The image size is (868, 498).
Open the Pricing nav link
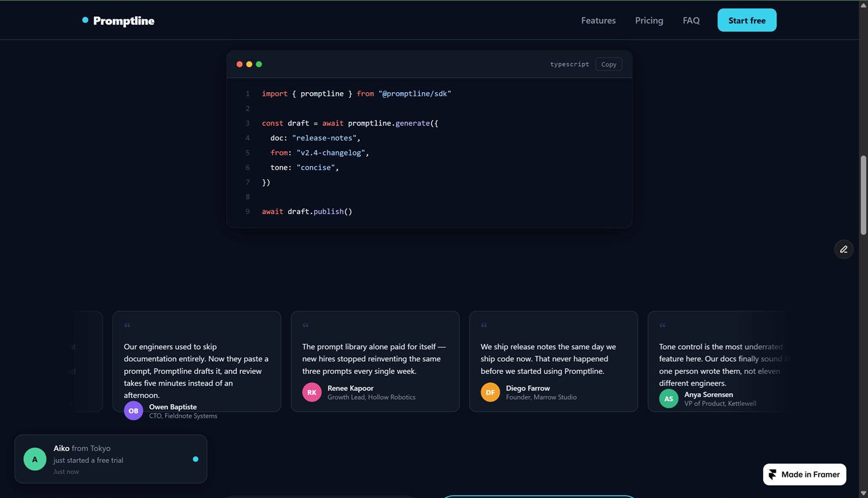(x=649, y=20)
